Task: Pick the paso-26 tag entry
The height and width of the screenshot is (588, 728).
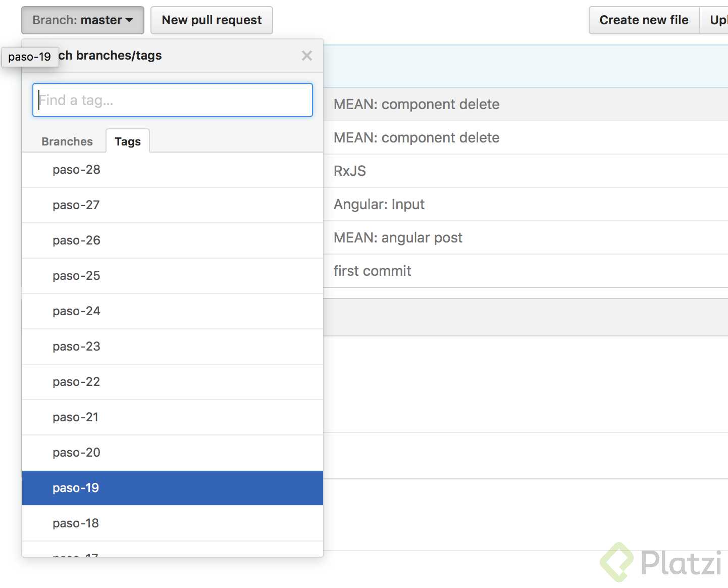Action: tap(77, 240)
